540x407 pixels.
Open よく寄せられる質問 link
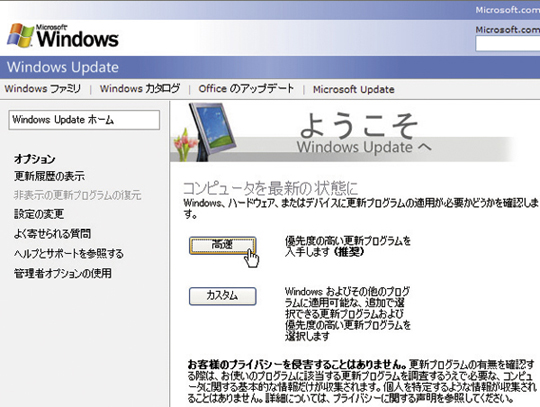point(52,234)
